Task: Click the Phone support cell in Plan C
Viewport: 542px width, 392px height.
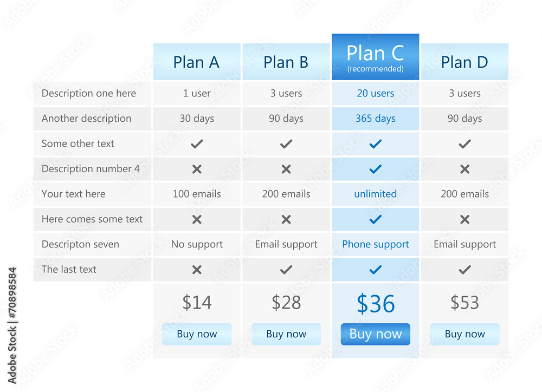Action: click(376, 245)
